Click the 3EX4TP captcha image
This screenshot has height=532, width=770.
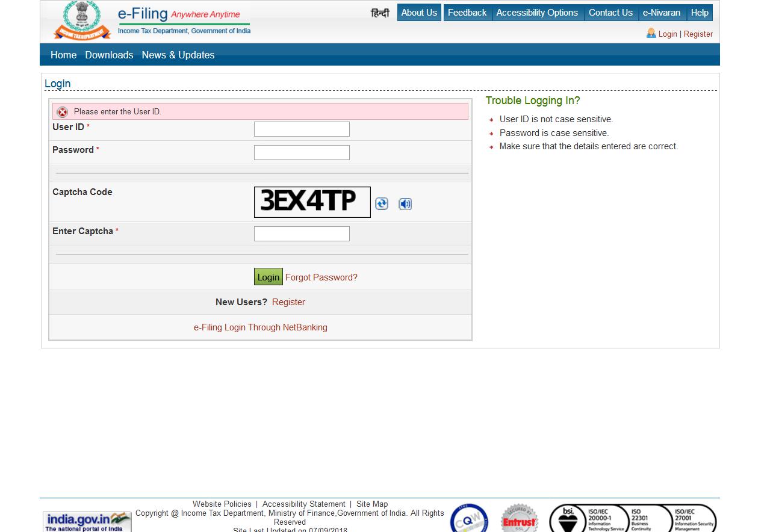(x=312, y=202)
